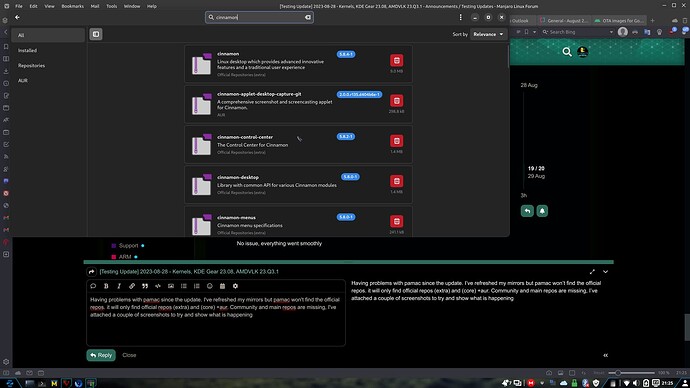Insert blockquote in composer
Viewport: 690px width, 388px height.
click(145, 286)
